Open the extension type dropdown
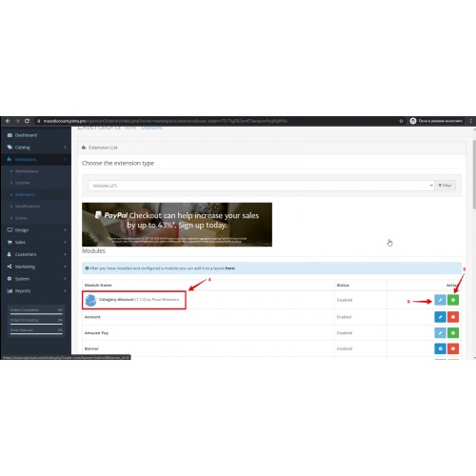The image size is (476, 476). click(261, 186)
